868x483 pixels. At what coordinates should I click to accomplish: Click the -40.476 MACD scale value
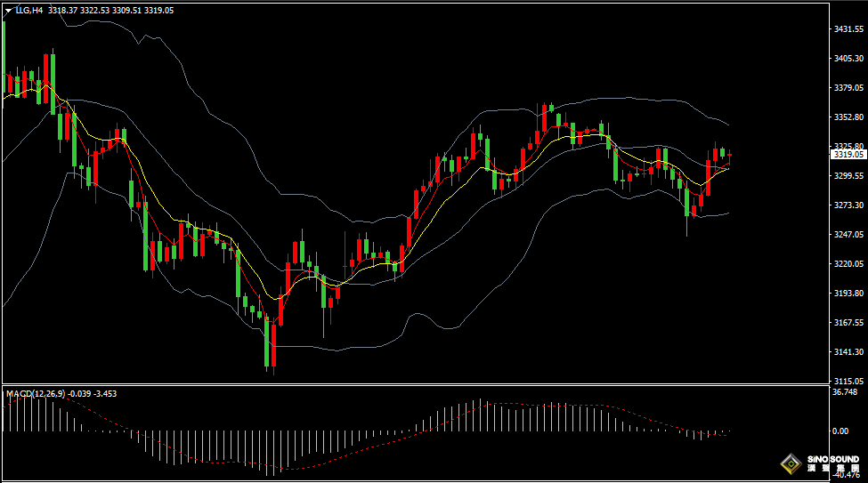846,476
